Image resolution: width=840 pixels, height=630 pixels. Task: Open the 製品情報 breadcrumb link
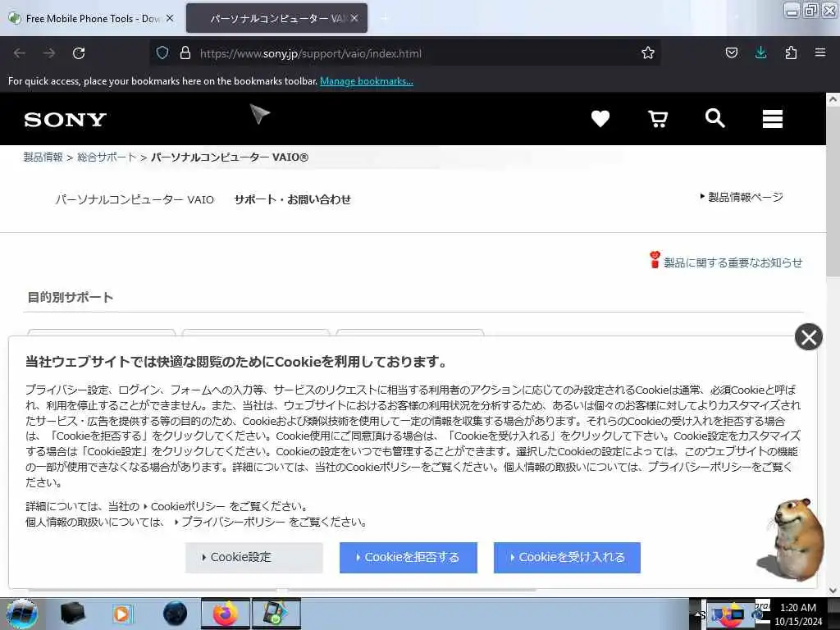43,157
